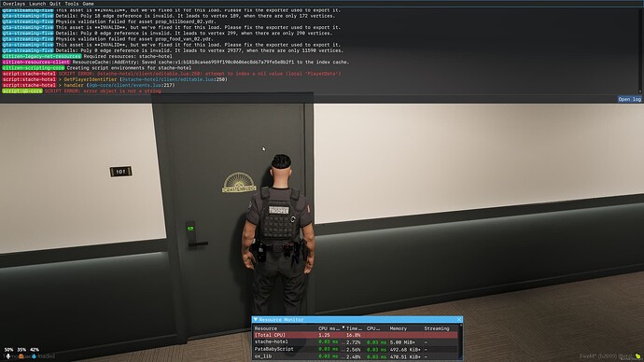This screenshot has height=362, width=644.
Task: Open the Launch menu
Action: (x=37, y=4)
